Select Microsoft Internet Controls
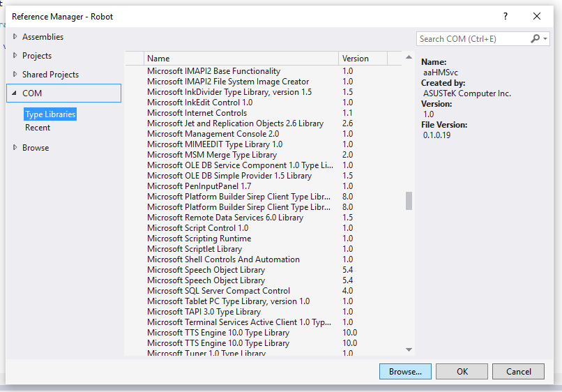Viewport: 562px width, 392px height. [x=264, y=112]
